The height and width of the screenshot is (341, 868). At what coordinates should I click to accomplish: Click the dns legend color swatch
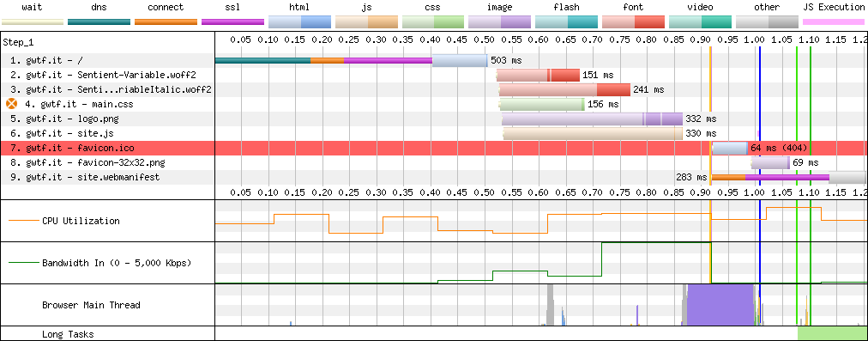point(99,22)
